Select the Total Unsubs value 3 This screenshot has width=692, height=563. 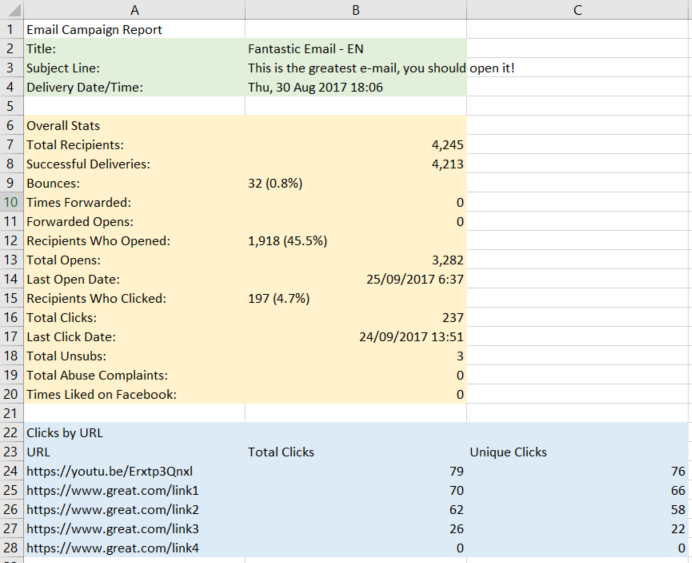356,356
